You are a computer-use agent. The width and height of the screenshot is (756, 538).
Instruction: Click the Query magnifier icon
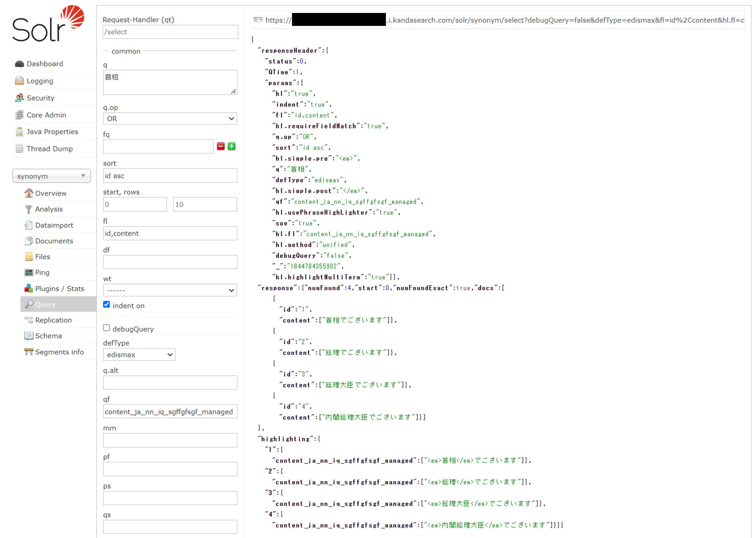(29, 304)
